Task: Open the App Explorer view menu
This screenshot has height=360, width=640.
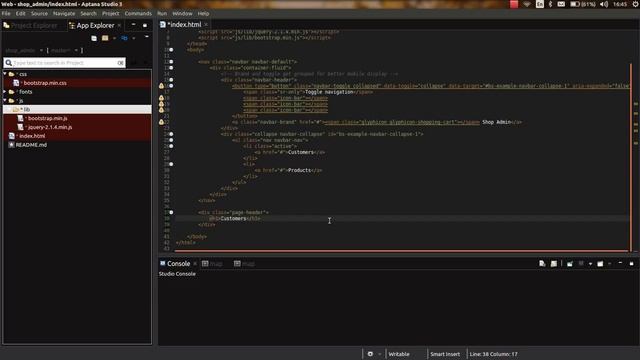Action: pos(147,37)
